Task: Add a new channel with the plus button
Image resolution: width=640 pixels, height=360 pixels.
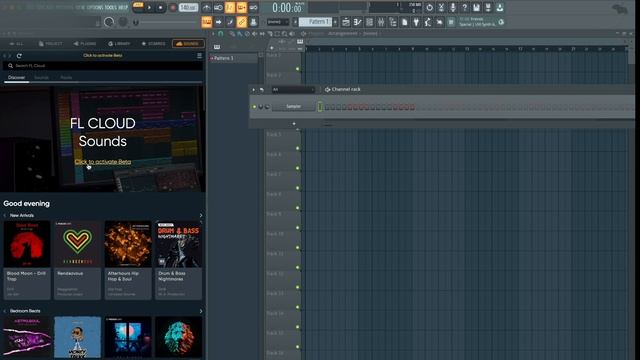Action: pos(294,124)
